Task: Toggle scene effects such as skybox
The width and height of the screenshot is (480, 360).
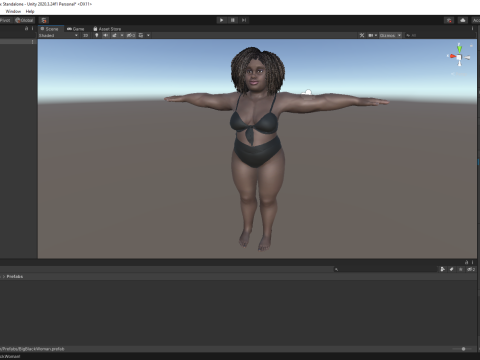Action: tap(114, 35)
